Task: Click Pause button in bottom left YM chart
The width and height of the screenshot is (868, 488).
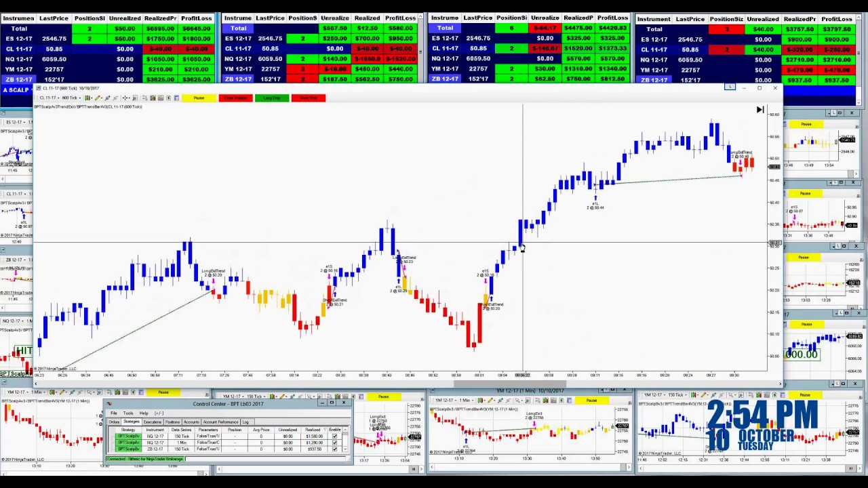Action: (x=163, y=392)
